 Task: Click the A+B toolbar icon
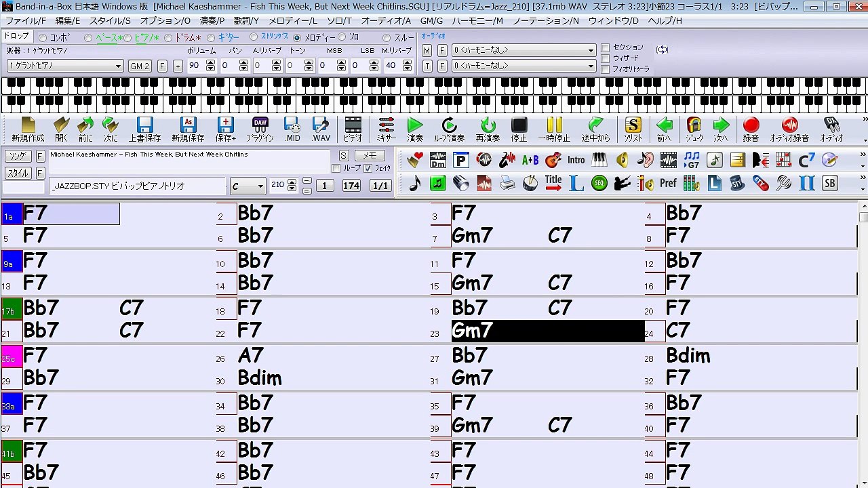coord(530,160)
